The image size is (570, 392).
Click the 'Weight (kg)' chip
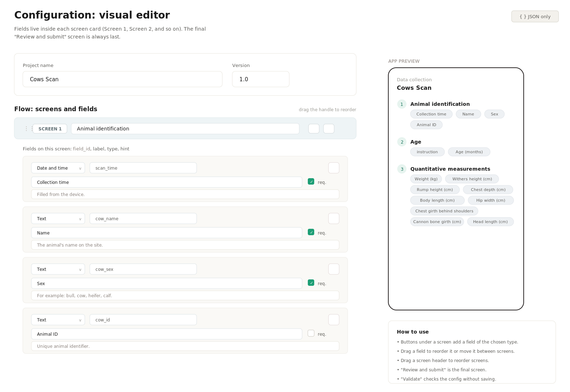(426, 179)
